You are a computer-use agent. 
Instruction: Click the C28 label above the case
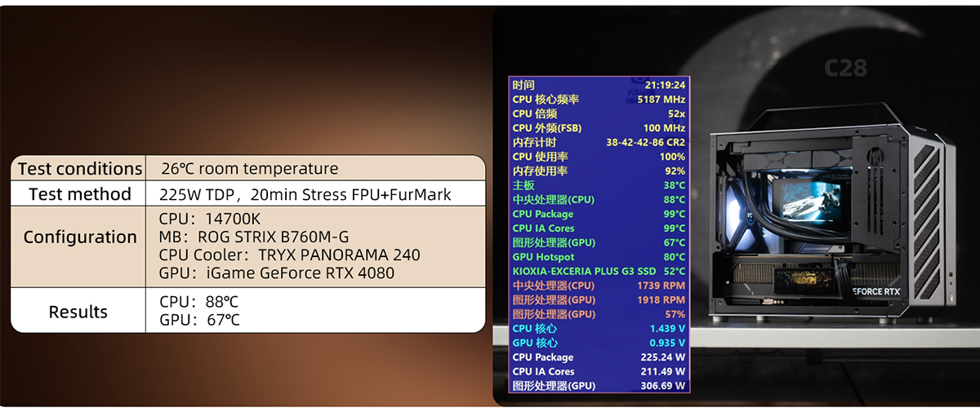846,69
